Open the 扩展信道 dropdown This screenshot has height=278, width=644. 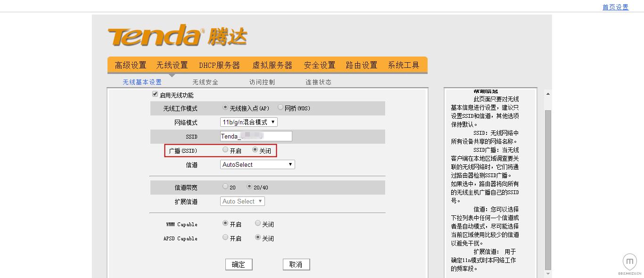[x=242, y=201]
